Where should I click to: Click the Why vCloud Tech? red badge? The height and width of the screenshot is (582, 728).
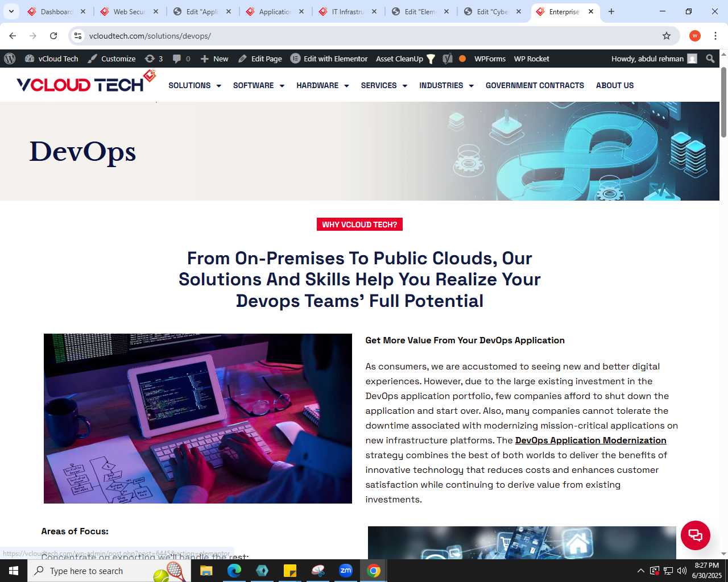[359, 225]
